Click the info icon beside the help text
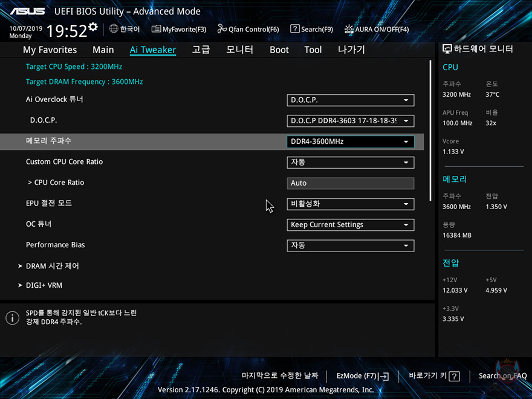The image size is (532, 399). click(13, 318)
